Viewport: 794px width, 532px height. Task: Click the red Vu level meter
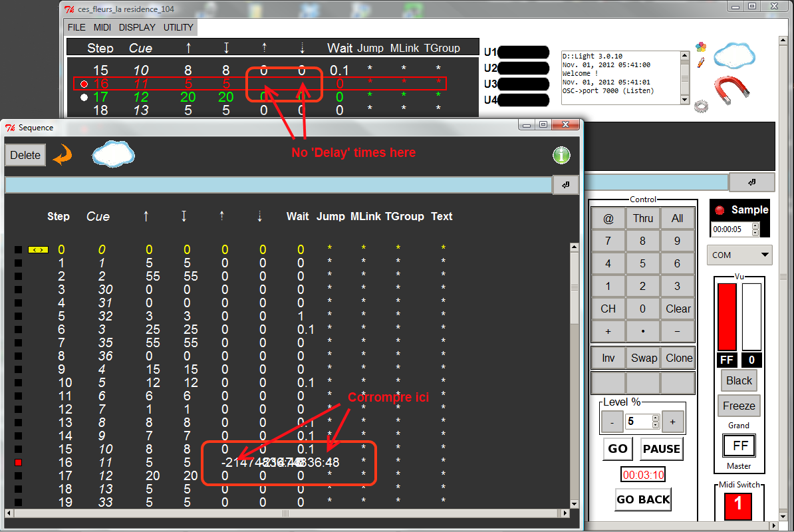[x=727, y=317]
